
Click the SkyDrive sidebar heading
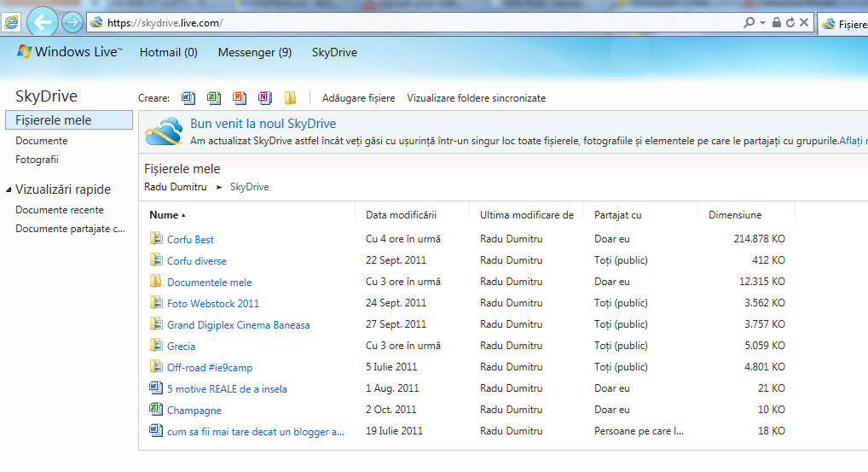47,96
